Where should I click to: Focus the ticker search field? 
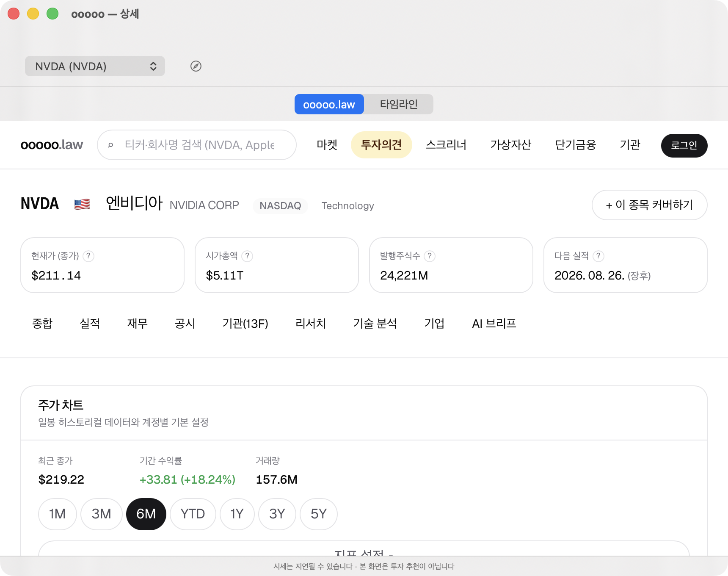[197, 145]
